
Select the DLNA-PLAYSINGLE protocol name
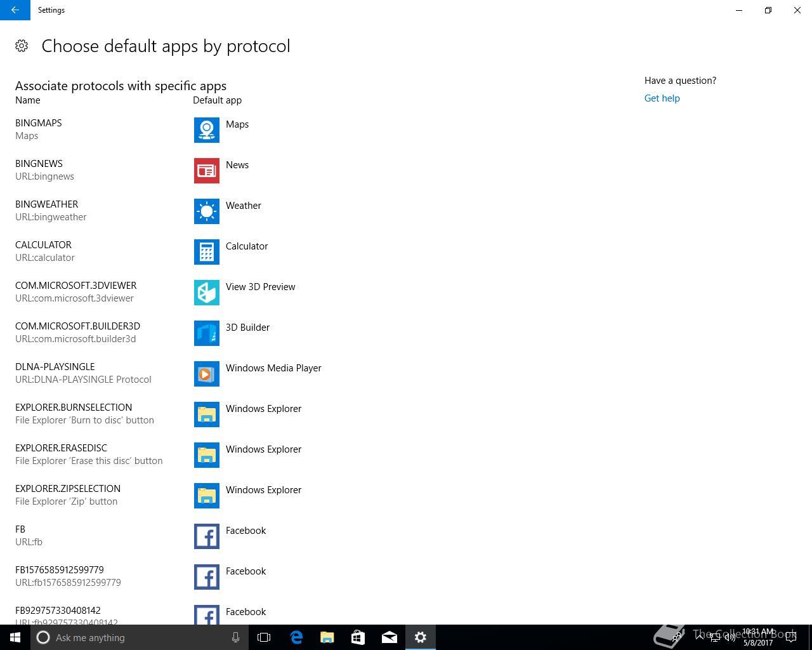click(55, 367)
